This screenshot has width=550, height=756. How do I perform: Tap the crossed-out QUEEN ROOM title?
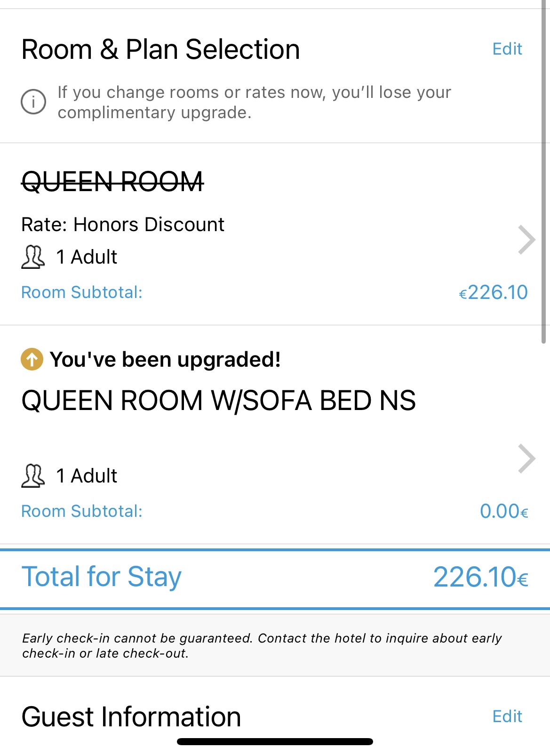click(112, 182)
